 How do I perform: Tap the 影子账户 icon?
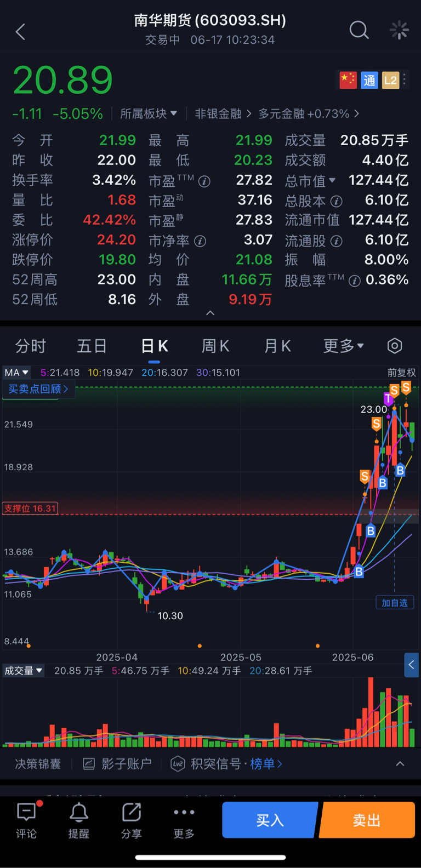point(89,764)
